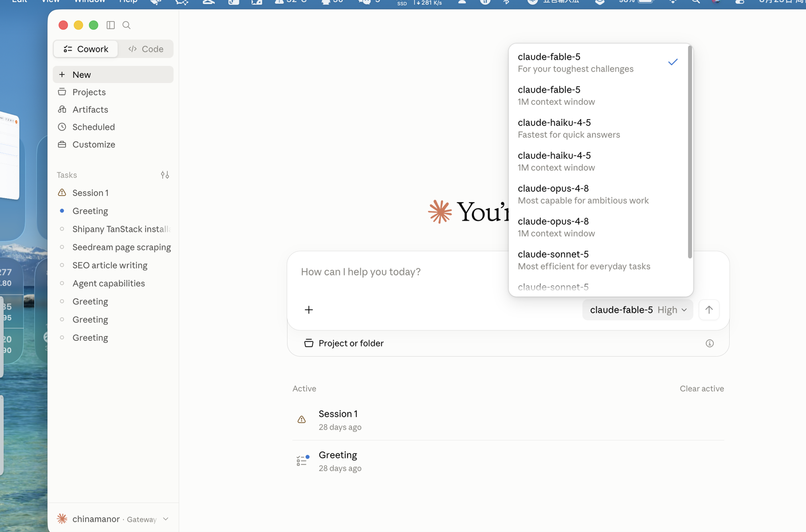Switch to the Code tab
This screenshot has width=806, height=532.
pyautogui.click(x=146, y=49)
